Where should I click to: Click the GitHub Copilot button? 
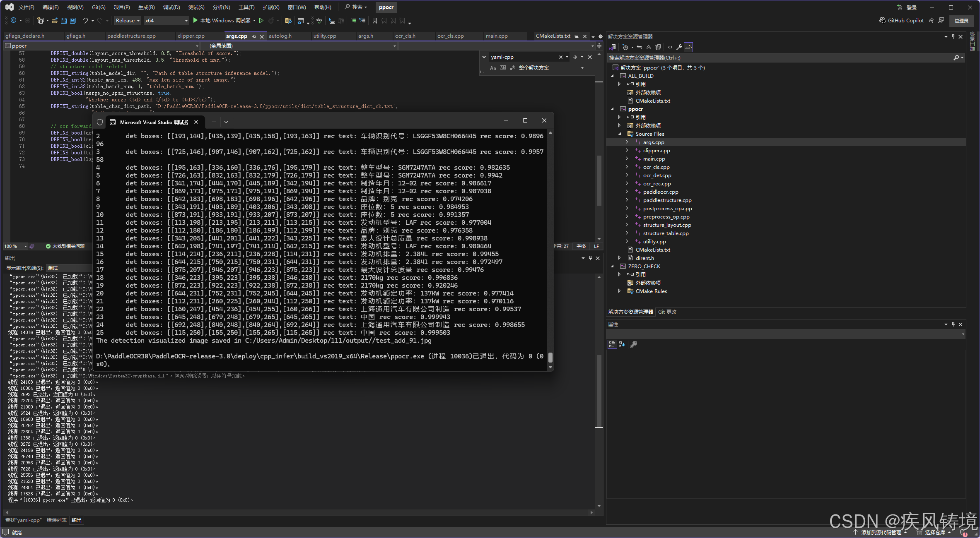click(x=902, y=21)
